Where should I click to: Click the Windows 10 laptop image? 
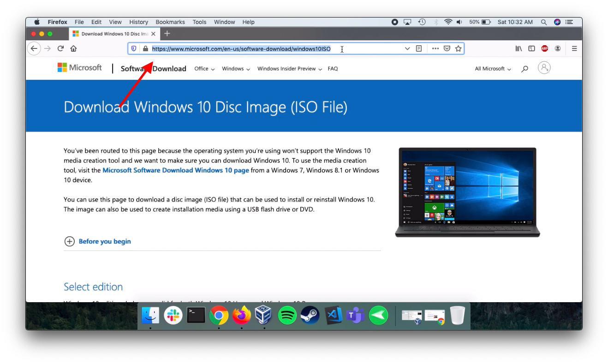[x=467, y=192]
